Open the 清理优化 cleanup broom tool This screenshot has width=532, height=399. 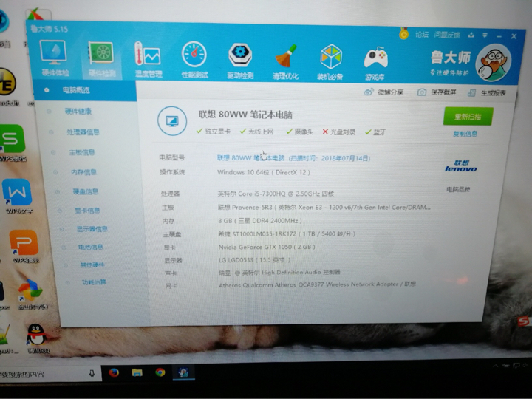click(285, 62)
